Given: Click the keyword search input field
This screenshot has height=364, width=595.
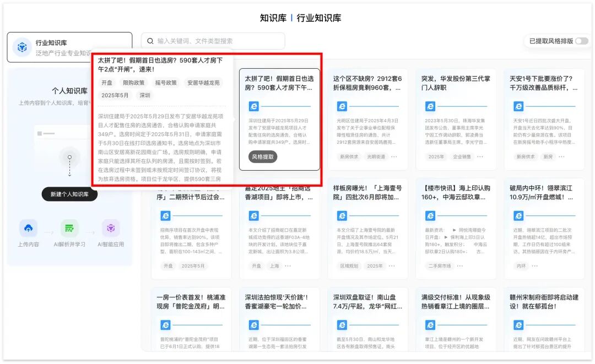Looking at the screenshot, I should (x=213, y=41).
